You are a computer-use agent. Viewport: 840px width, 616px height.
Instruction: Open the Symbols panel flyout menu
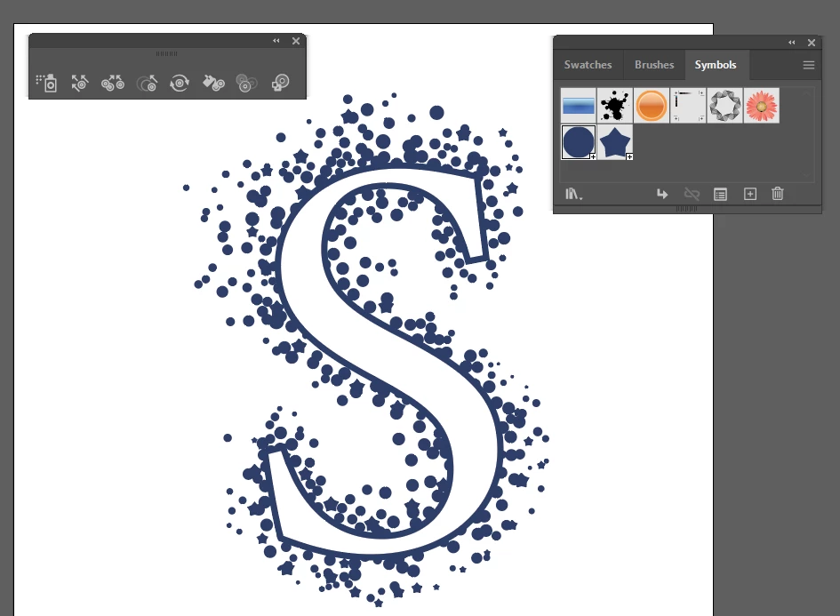click(808, 65)
